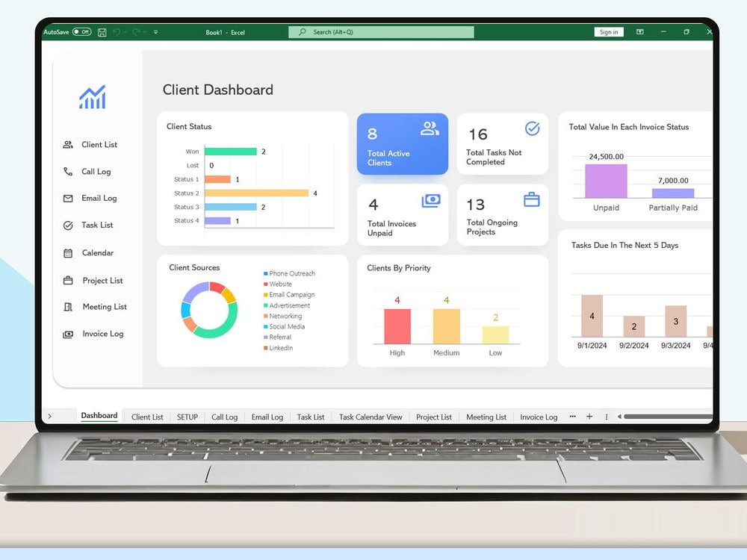Viewport: 747px width, 560px height.
Task: Click the Client Sources donut chart
Action: pos(209,310)
